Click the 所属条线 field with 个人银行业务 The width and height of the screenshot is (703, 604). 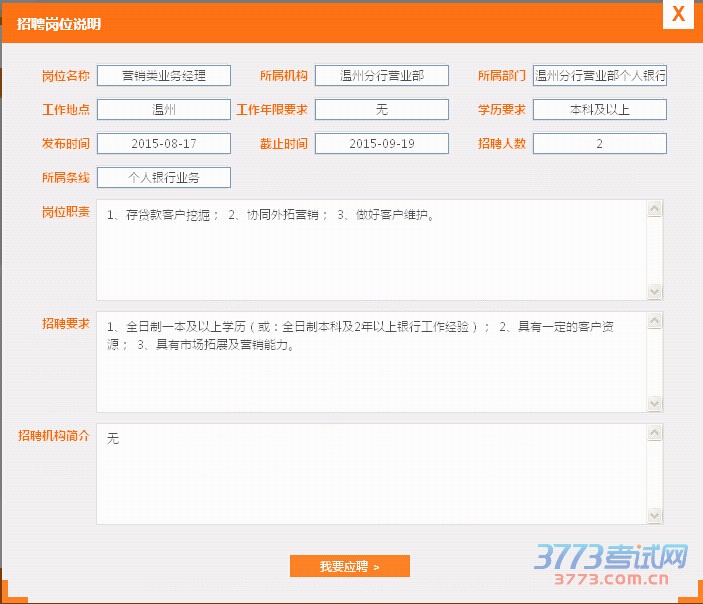click(x=164, y=178)
